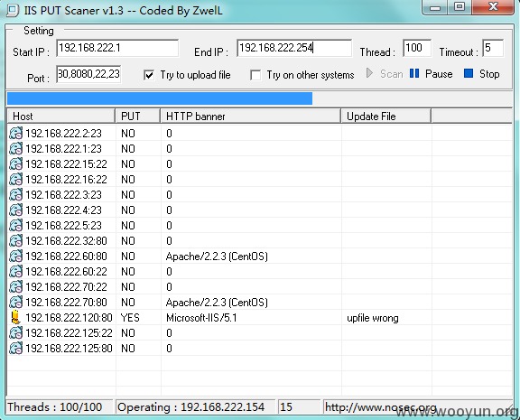
Task: Focus the End IP input field
Action: click(x=294, y=48)
